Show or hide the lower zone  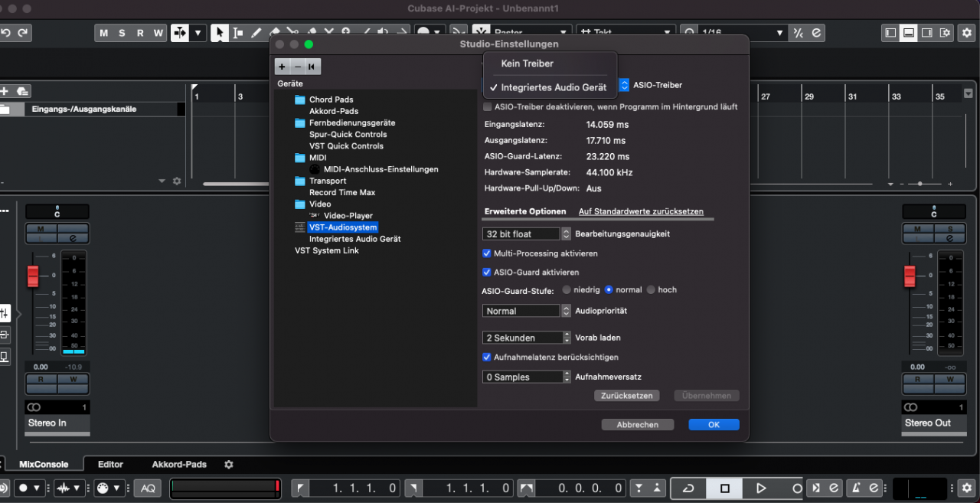908,33
